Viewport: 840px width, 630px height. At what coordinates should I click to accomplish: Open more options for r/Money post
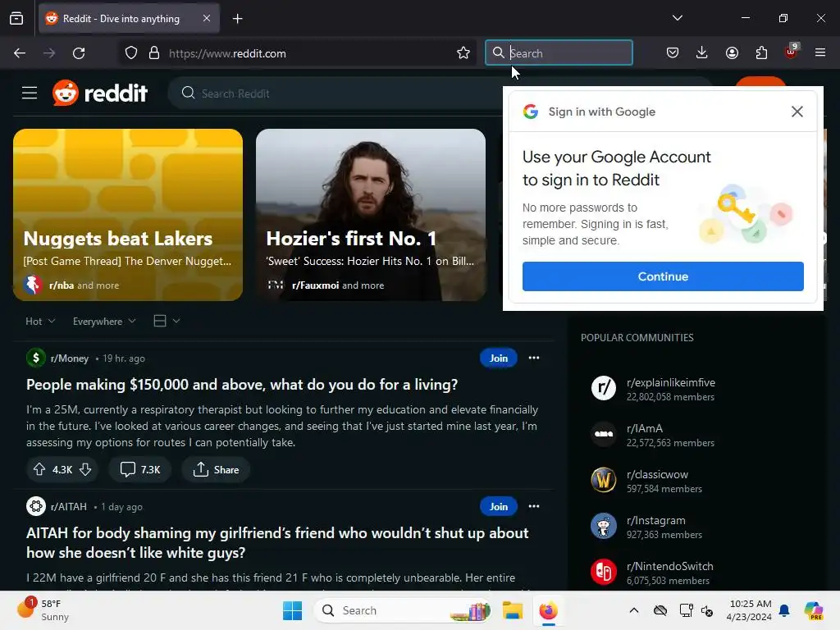[x=534, y=358]
